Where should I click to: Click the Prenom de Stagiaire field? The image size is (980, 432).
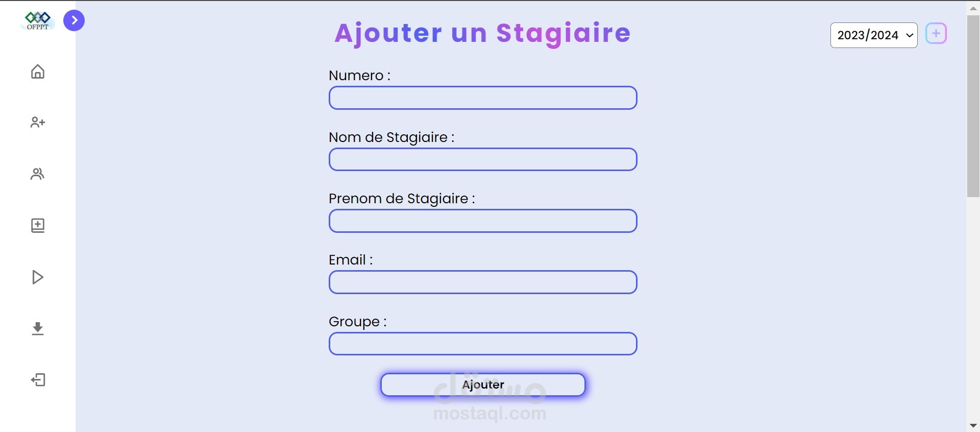click(x=482, y=221)
